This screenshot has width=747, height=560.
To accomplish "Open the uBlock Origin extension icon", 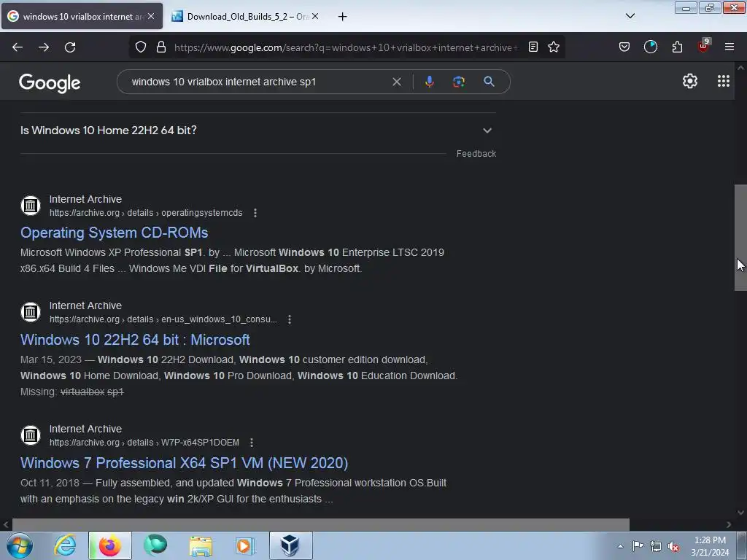I will coord(703,46).
